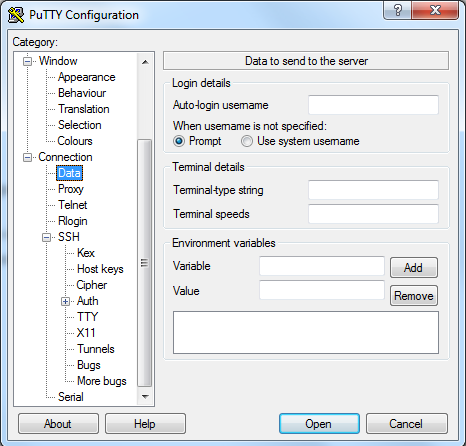This screenshot has width=466, height=446.
Task: Click the scroll up arrow in category tree
Action: coord(145,62)
